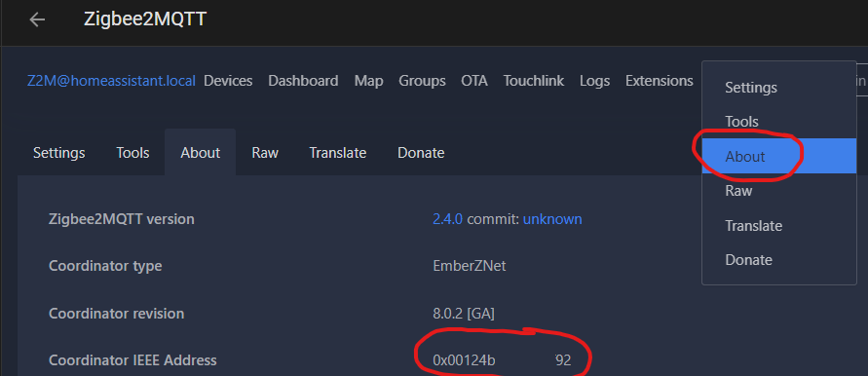Click the Zigbee2MQTT page title
The height and width of the screenshot is (376, 868).
point(145,19)
